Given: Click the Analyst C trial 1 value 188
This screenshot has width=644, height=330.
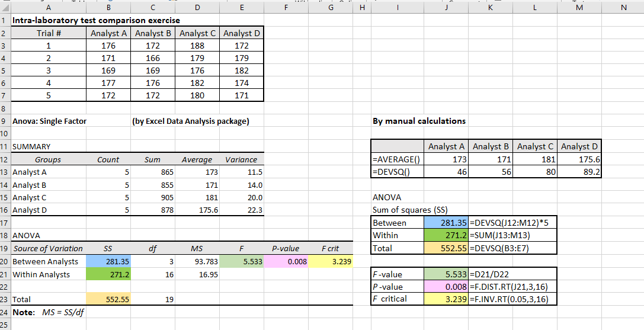Looking at the screenshot, I should coord(197,46).
